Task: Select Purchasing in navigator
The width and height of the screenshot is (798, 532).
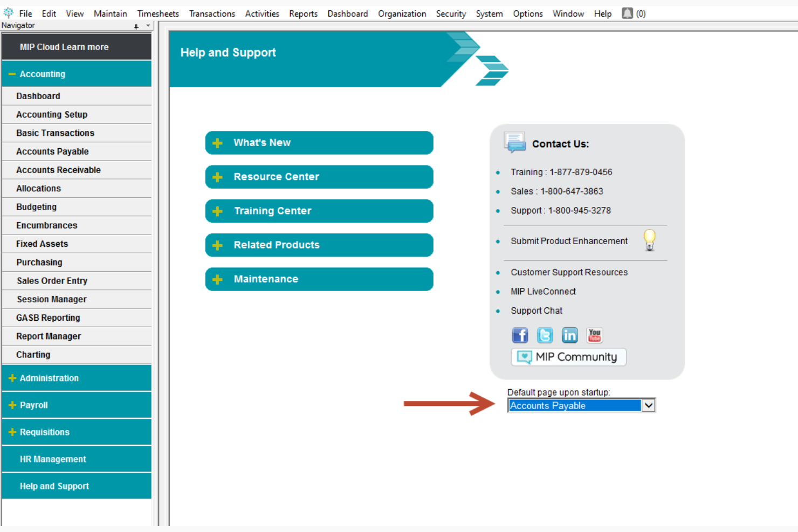Action: [77, 262]
